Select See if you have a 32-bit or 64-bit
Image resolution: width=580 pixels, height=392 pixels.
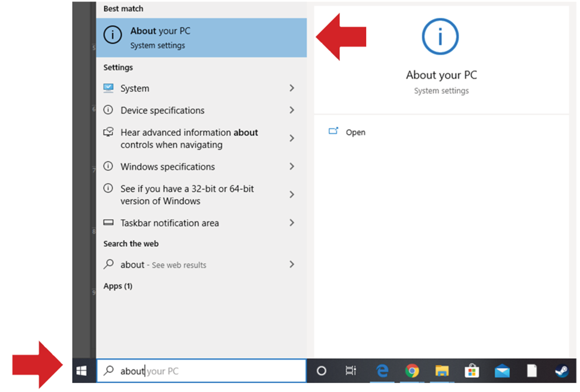[x=202, y=195]
